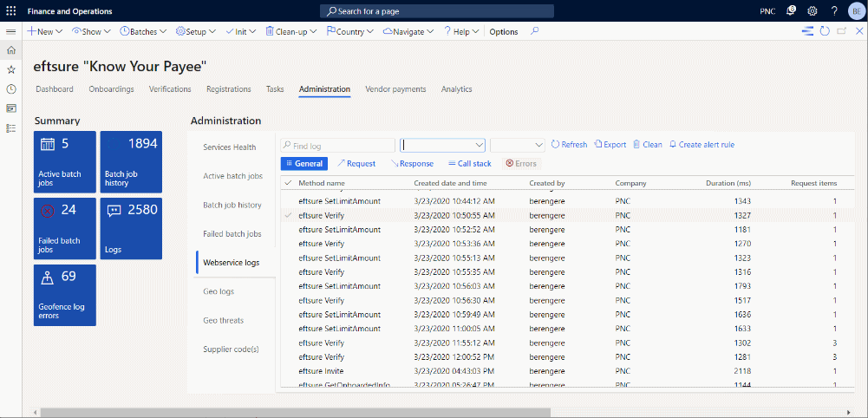Toggle select-all checkmark in grid header
Image resolution: width=868 pixels, height=418 pixels.
[288, 183]
